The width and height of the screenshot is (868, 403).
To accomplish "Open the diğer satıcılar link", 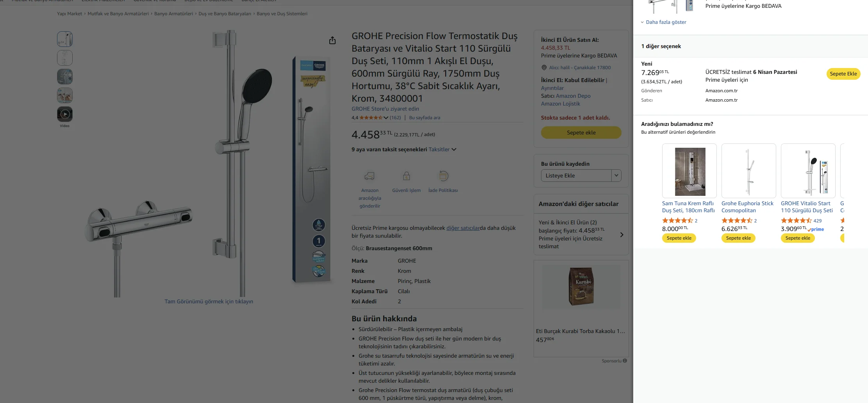I will 463,228.
